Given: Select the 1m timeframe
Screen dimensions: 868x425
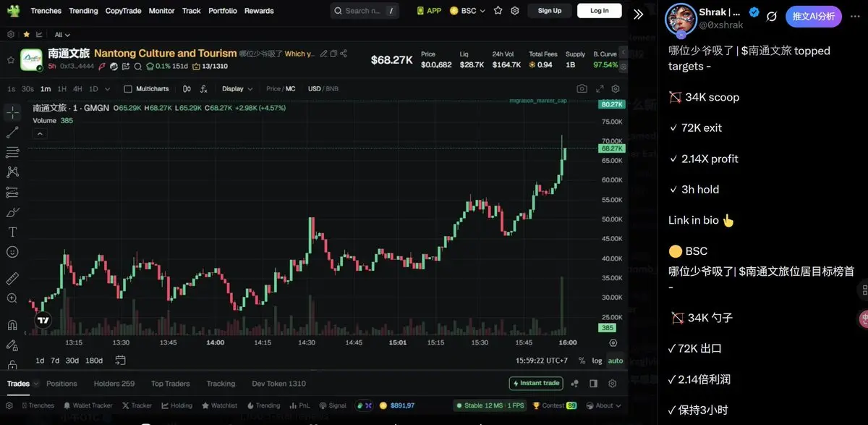Looking at the screenshot, I should 46,88.
